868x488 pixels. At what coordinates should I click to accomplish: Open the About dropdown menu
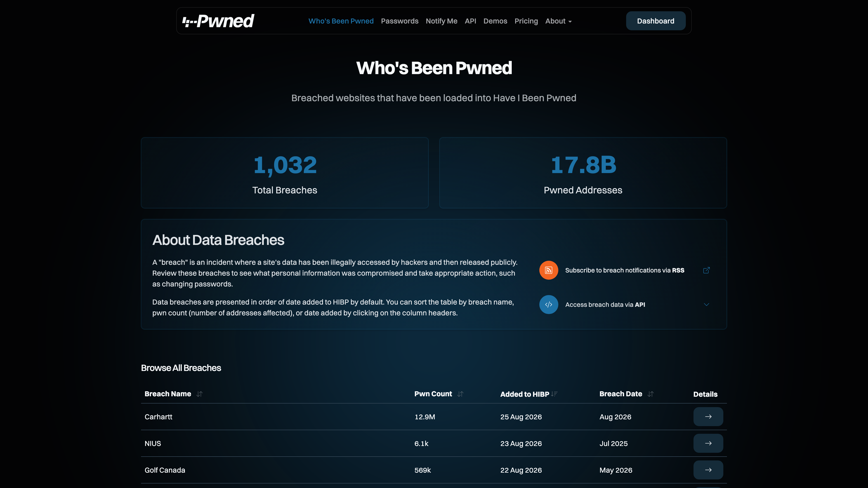pos(558,21)
